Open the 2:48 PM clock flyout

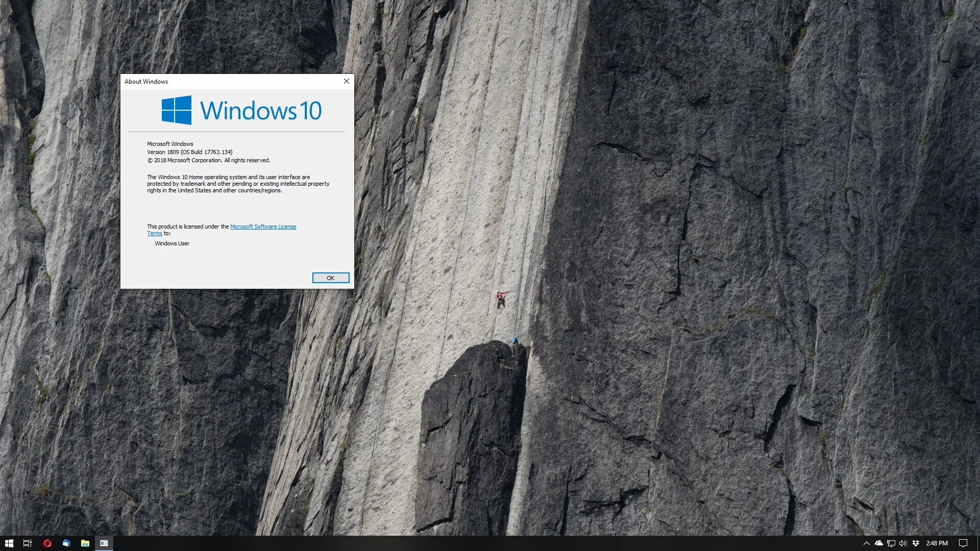[937, 543]
